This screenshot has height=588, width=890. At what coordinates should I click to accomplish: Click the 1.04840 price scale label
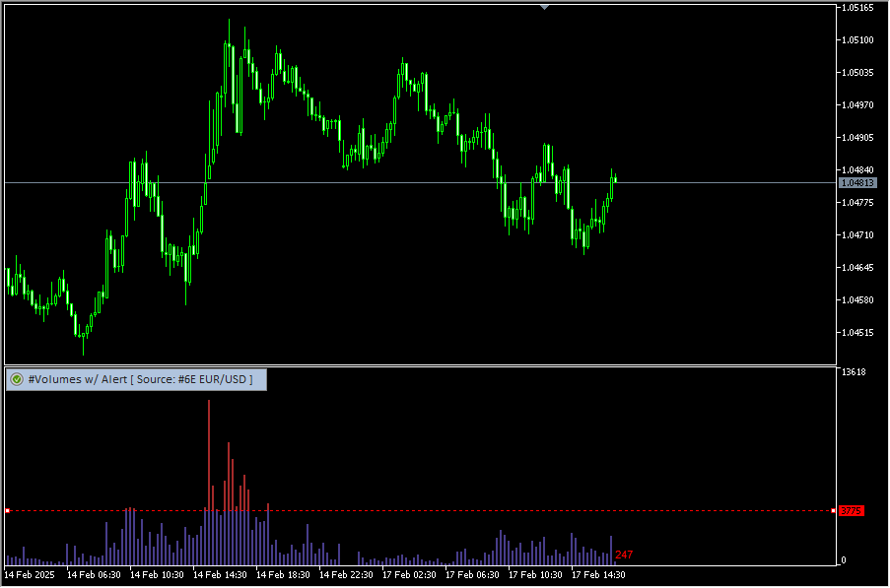tap(857, 170)
